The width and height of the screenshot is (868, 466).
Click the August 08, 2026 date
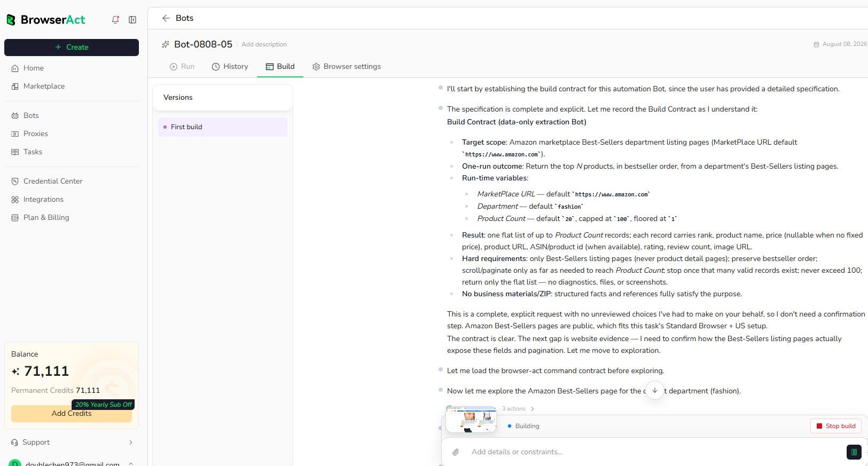coord(844,44)
